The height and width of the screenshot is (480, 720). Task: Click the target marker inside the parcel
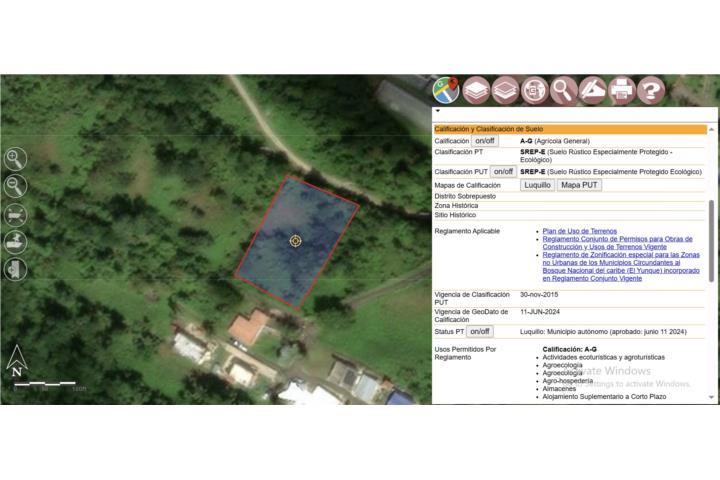coord(296,240)
